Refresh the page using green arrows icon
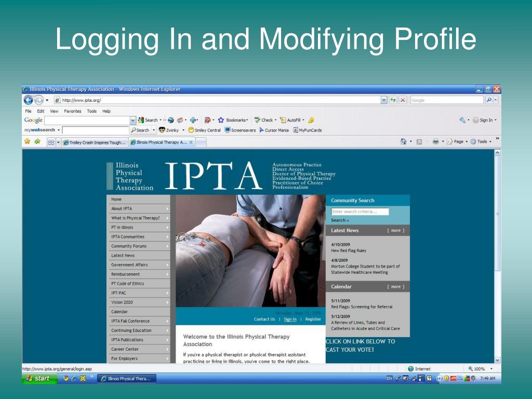The image size is (532, 399). (393, 100)
